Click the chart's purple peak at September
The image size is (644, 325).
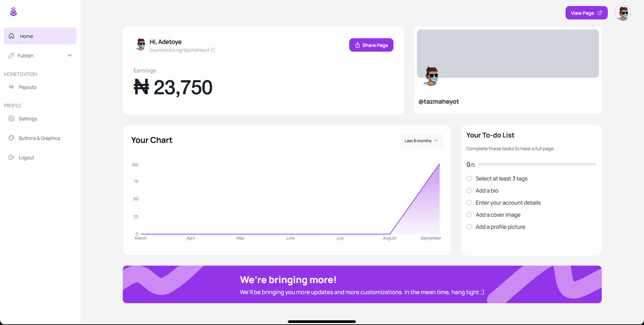click(x=439, y=164)
